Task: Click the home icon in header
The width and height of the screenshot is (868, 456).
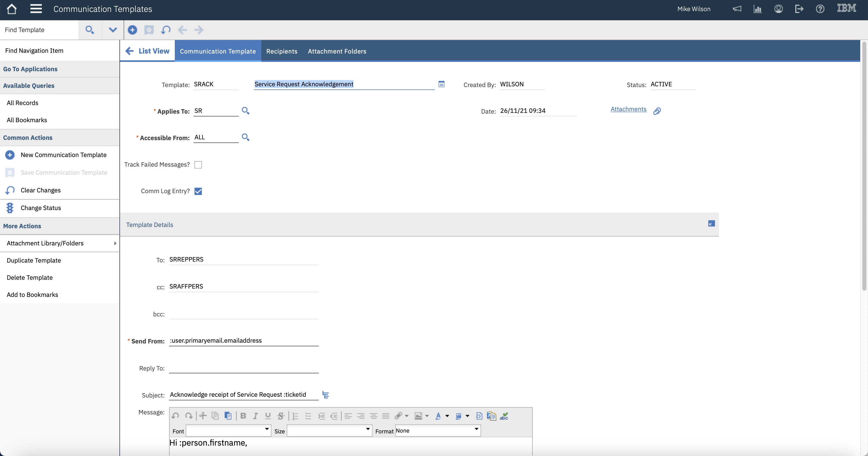Action: coord(12,9)
